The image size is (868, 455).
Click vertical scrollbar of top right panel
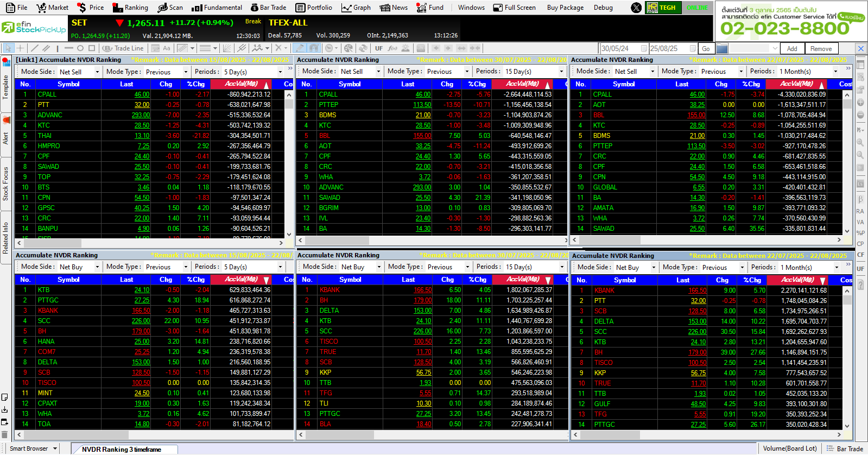coord(847,162)
